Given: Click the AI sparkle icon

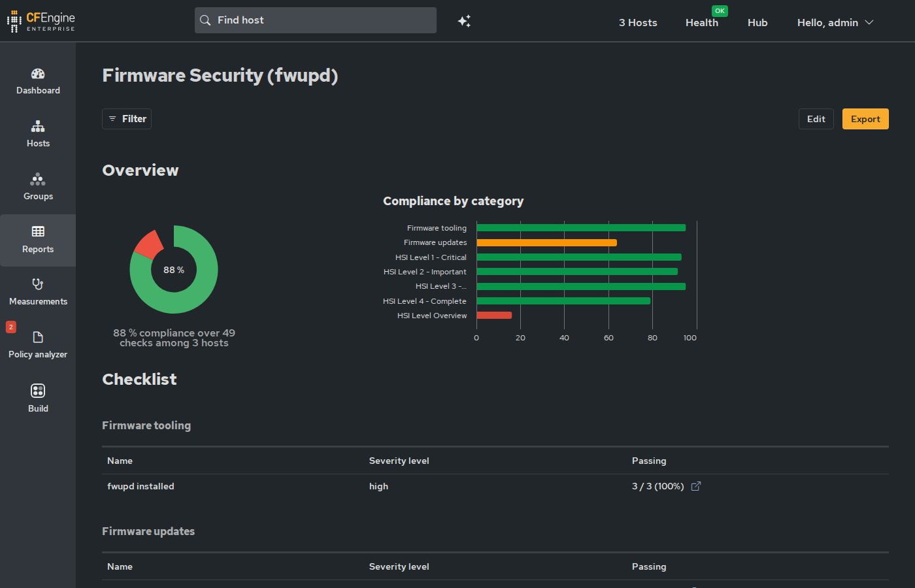Looking at the screenshot, I should (464, 21).
